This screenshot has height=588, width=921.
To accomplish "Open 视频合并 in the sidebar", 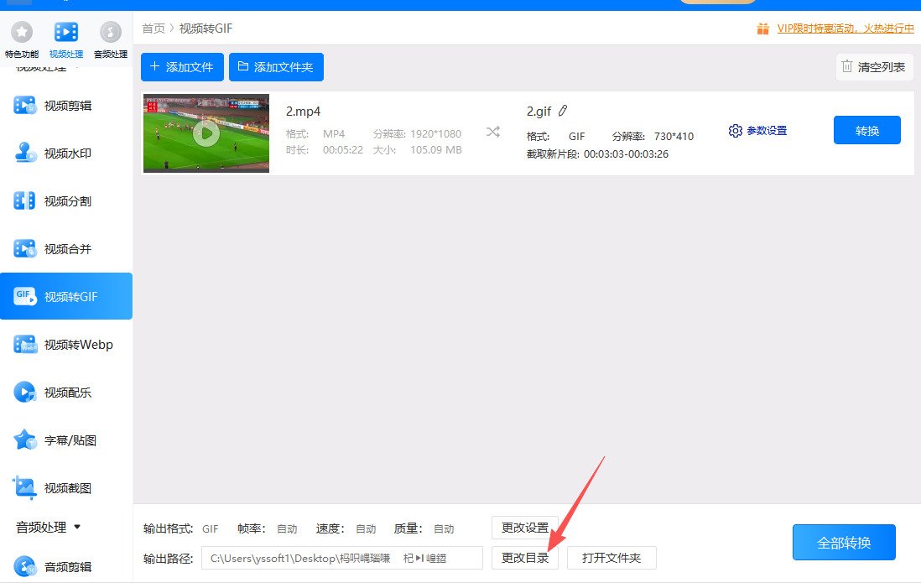I will tap(66, 249).
